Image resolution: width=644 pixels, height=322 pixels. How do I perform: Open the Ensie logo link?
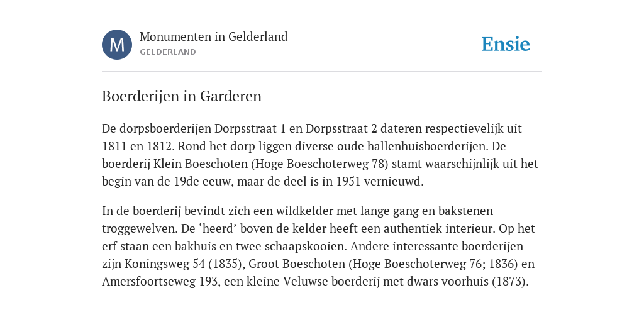coord(506,44)
